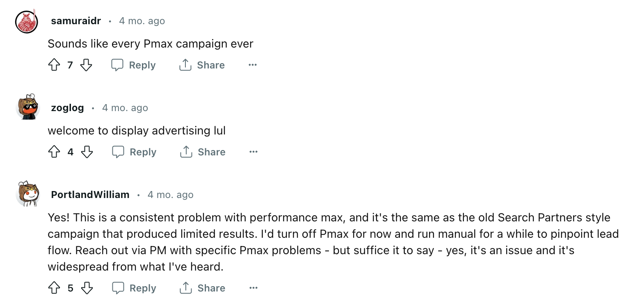Upvote zoglog's display advertising comment
The height and width of the screenshot is (305, 644).
[x=54, y=152]
